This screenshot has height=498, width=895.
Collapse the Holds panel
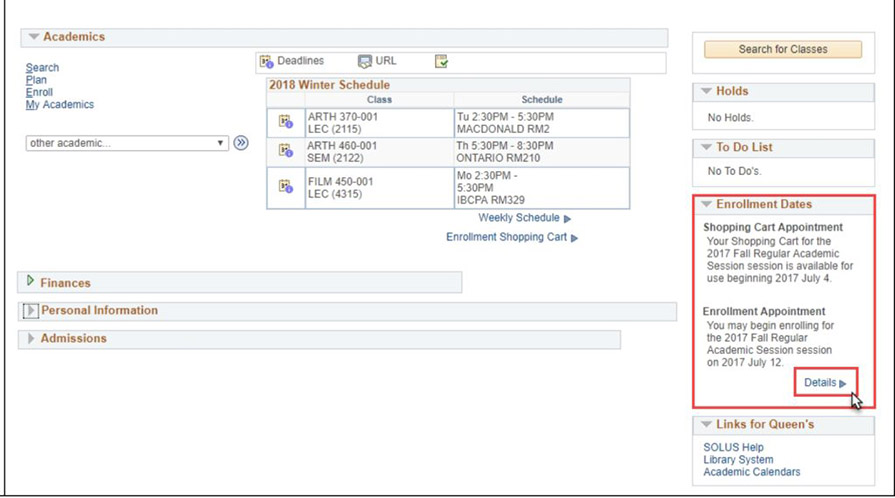point(706,91)
